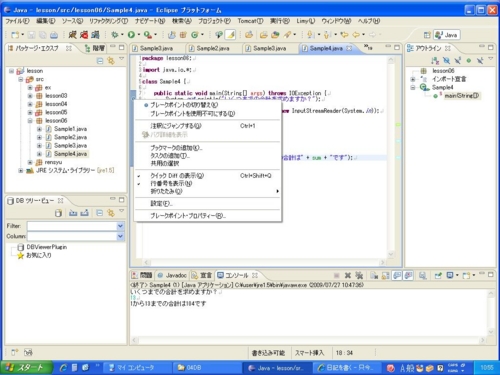Screen dimensions: 500x375
Task: Click Next Annotation arrow icon
Action: click(311, 35)
